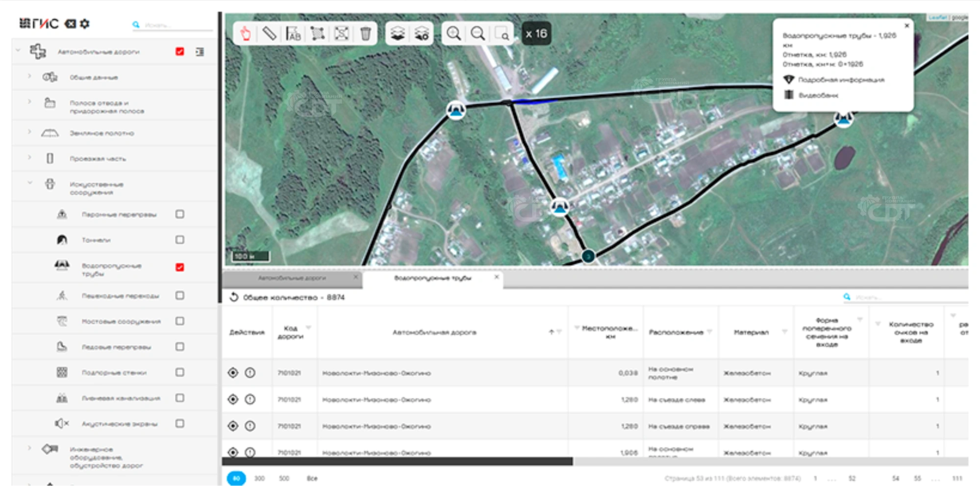Select the Водопропускные трубы table tab

tap(432, 278)
